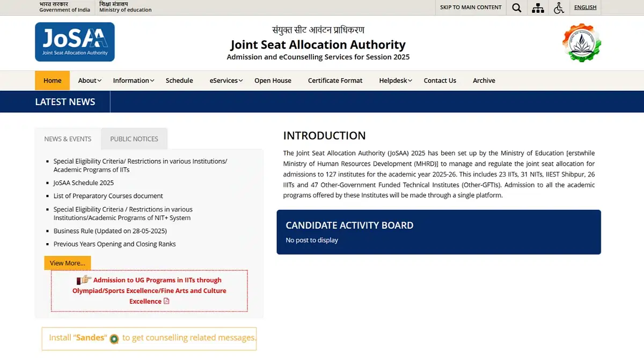Viewport: 644px width, 358px height.
Task: Open the accessibility wheelchair icon
Action: pos(559,8)
